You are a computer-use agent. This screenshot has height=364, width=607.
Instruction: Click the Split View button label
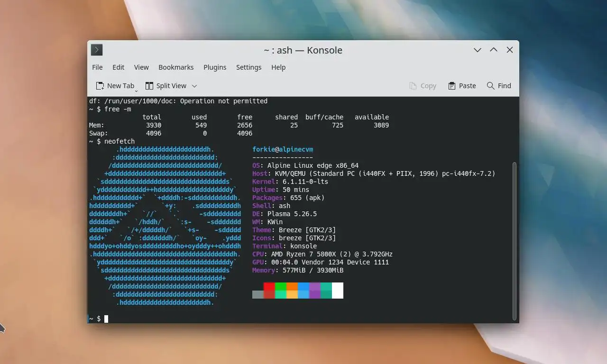(x=171, y=86)
